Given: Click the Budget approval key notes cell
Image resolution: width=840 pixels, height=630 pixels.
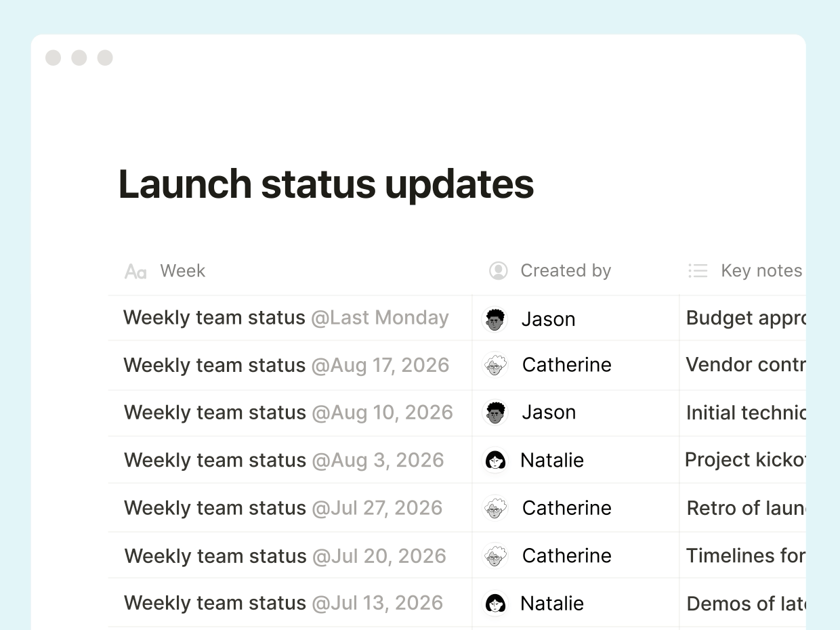Looking at the screenshot, I should 745,318.
